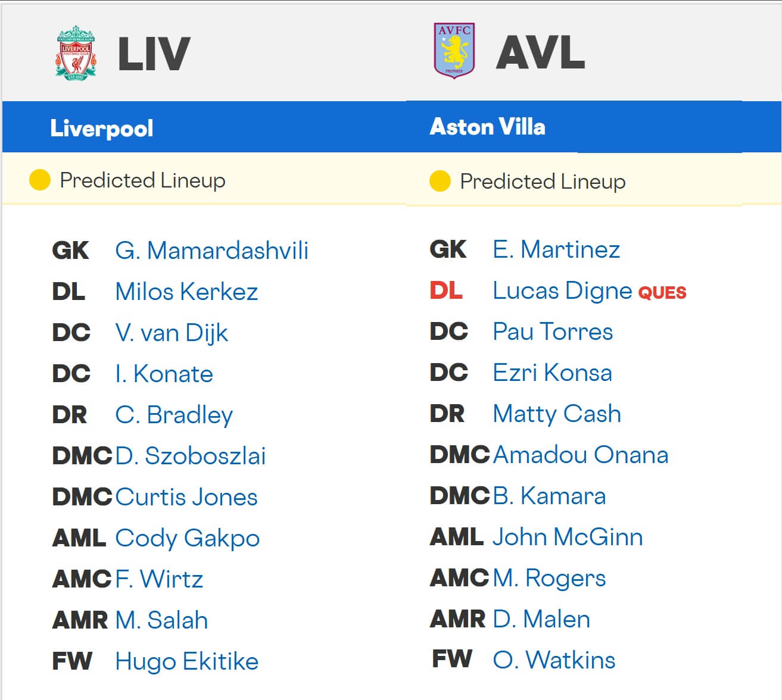Click the red QUES status tag
This screenshot has height=700, width=782.
pyautogui.click(x=662, y=293)
